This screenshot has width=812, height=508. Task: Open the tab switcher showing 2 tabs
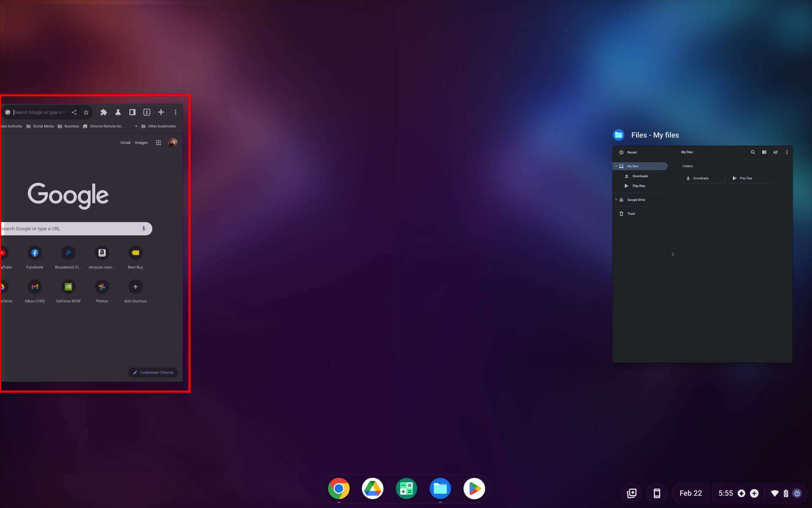click(x=147, y=112)
